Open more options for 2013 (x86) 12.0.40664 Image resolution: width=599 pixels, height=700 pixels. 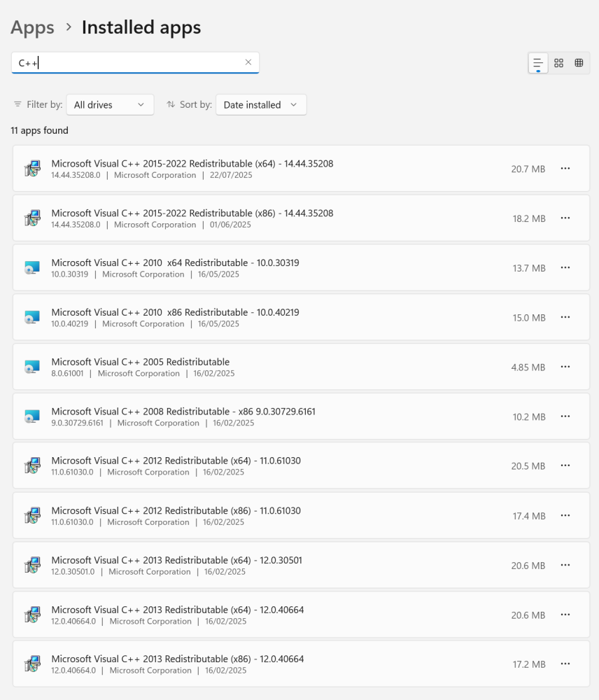tap(565, 664)
